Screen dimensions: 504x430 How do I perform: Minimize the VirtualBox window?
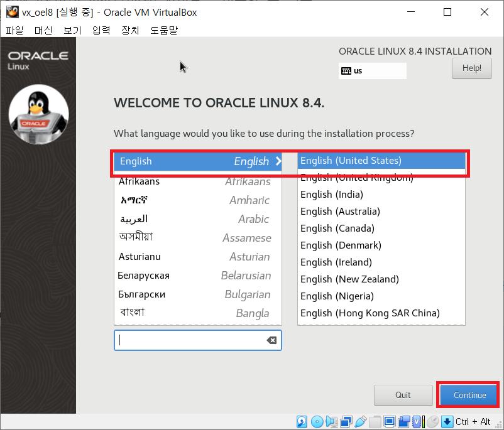point(411,12)
